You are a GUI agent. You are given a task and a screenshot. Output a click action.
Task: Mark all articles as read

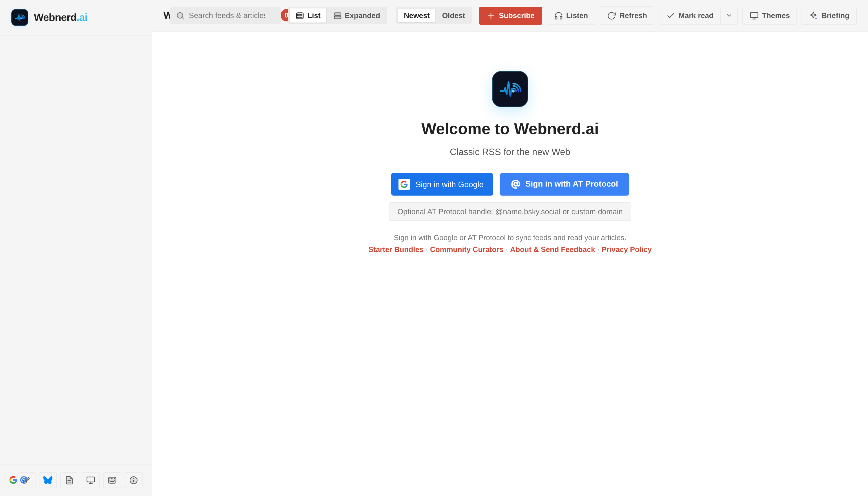click(690, 16)
